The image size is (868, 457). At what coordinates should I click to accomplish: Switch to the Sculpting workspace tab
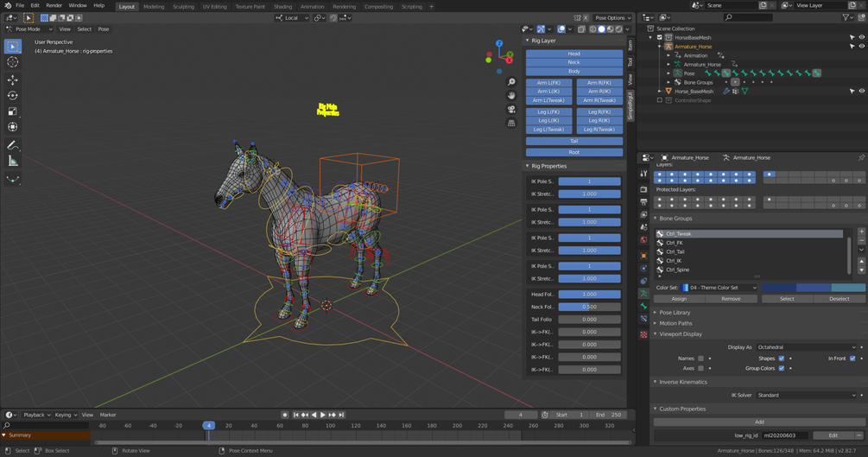pyautogui.click(x=183, y=7)
